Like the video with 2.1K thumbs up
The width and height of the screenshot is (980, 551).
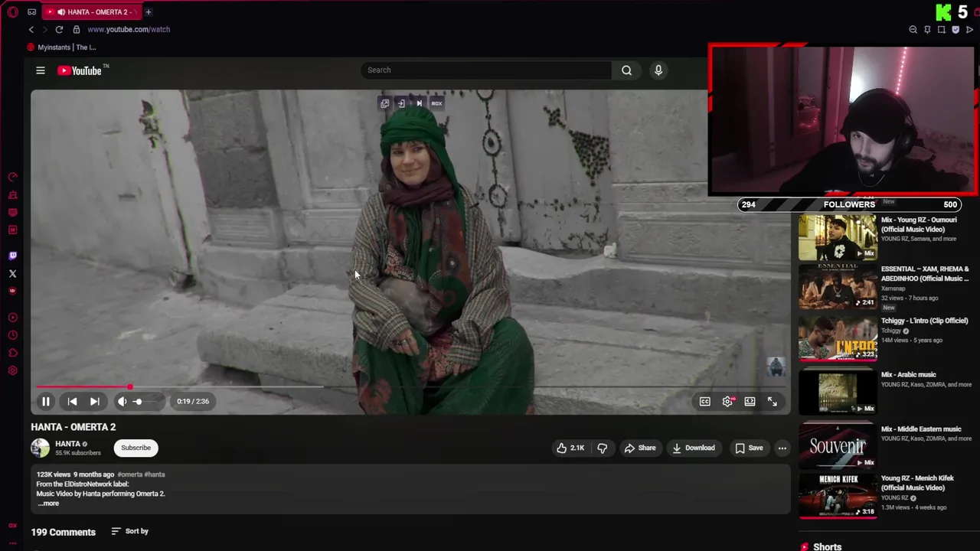coord(570,448)
